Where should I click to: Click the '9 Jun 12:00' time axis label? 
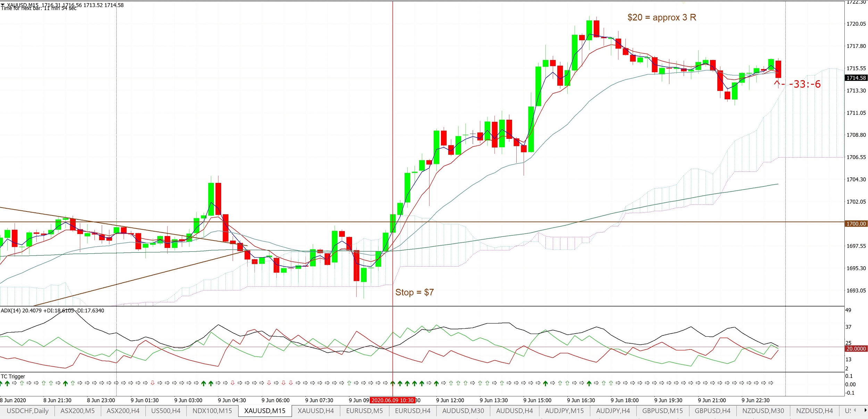[450, 400]
